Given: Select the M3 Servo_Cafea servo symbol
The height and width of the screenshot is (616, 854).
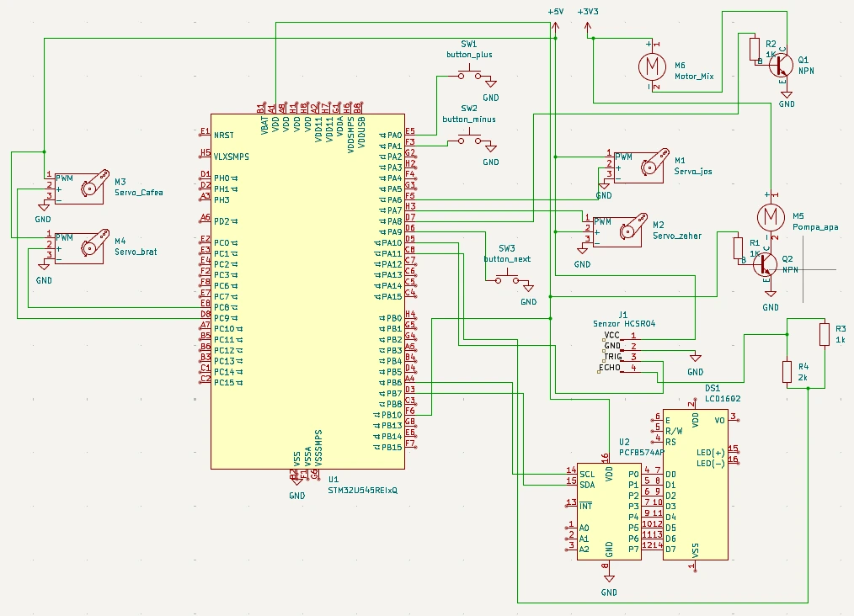Looking at the screenshot, I should 79,187.
